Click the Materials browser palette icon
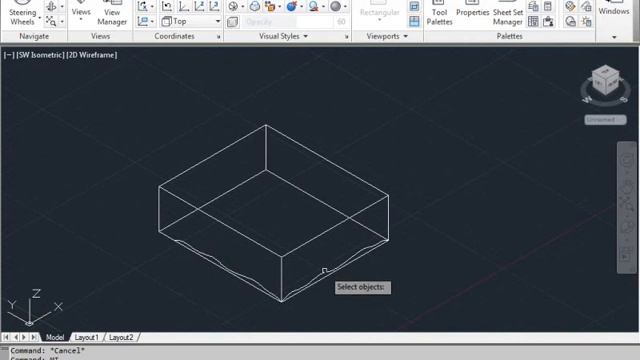 tap(570, 6)
